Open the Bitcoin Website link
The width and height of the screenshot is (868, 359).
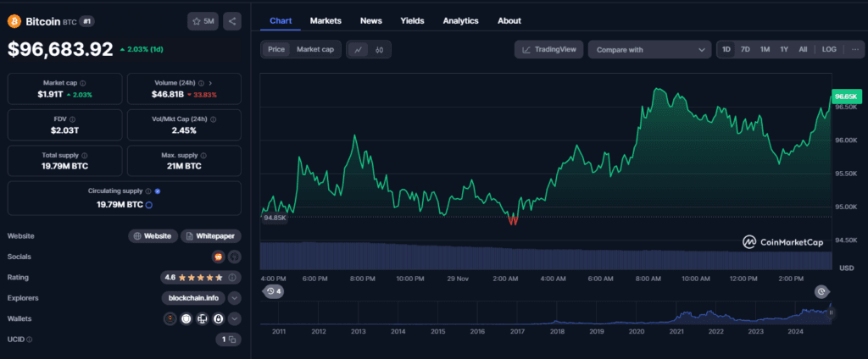pos(153,236)
